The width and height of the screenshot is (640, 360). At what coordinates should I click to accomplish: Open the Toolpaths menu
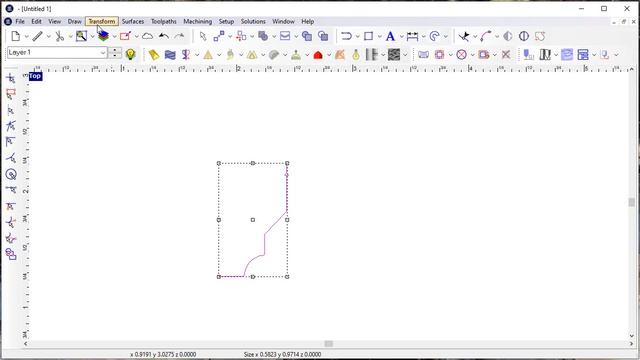coord(164,21)
